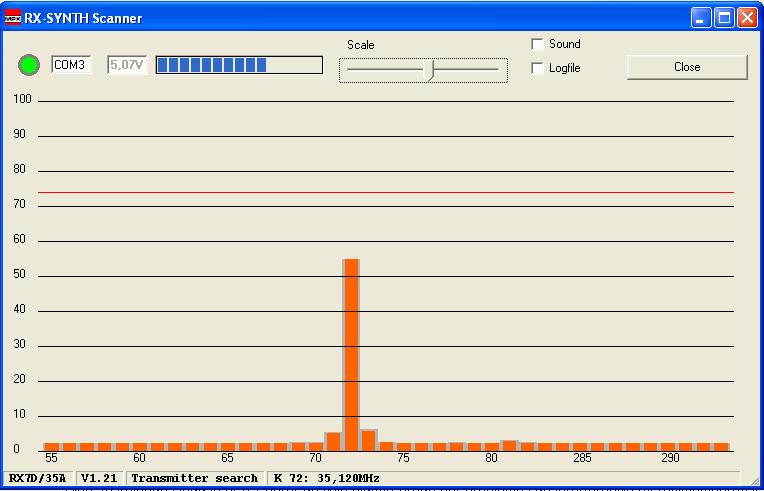Screen dimensions: 764x491
Task: Click the blue signal progress bar
Action: 239,65
